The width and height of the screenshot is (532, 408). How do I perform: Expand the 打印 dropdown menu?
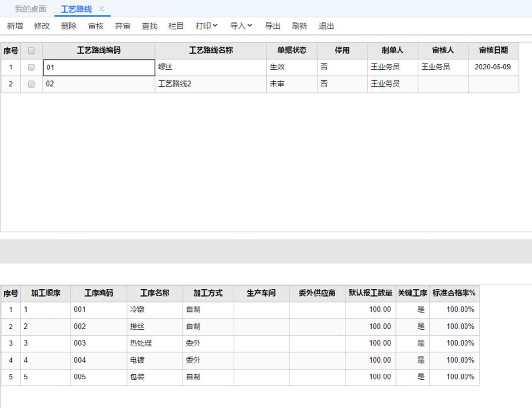206,26
